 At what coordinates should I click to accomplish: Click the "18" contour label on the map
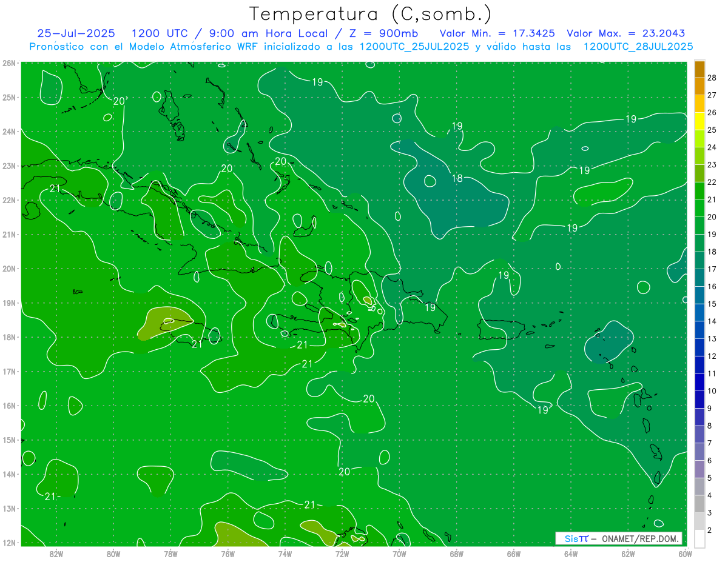pyautogui.click(x=457, y=179)
